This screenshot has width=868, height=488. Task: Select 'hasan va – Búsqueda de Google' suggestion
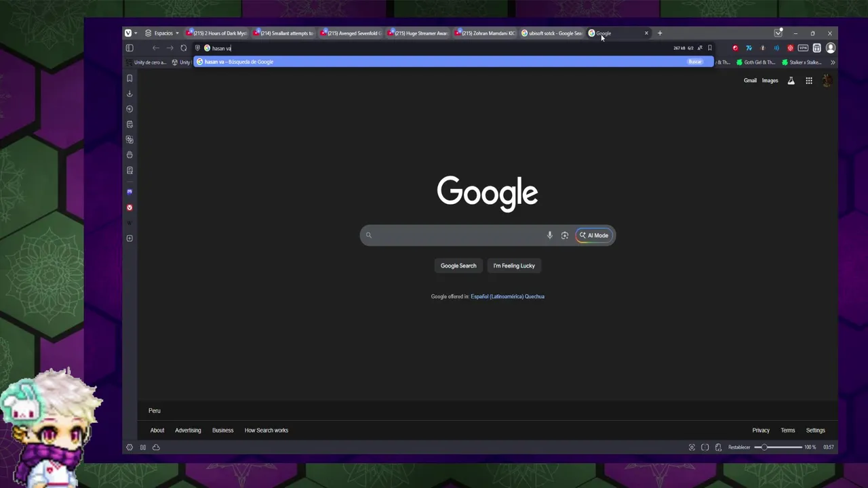[453, 62]
